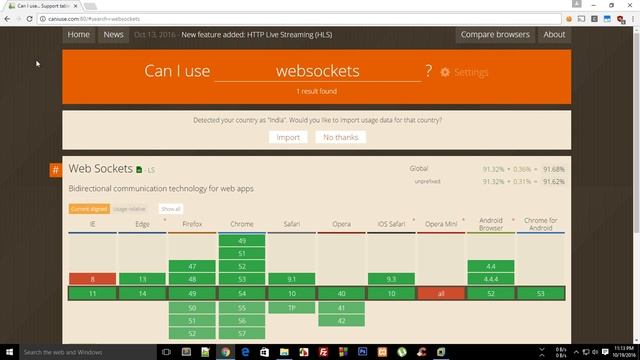Click the iOS Safari 9.3 cell
The height and width of the screenshot is (360, 640).
pyautogui.click(x=391, y=279)
